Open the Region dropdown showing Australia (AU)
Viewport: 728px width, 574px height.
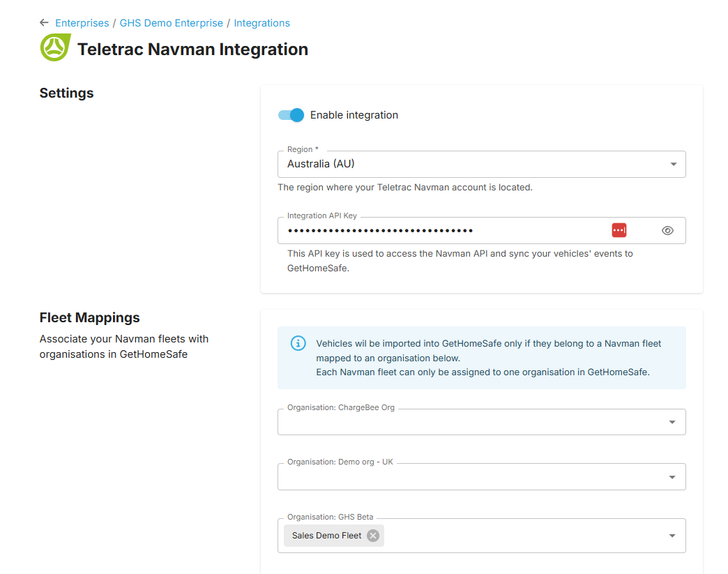pos(481,165)
